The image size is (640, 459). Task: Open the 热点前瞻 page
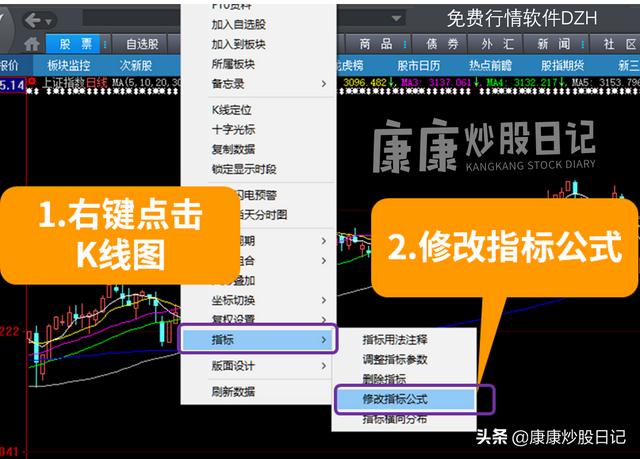490,65
